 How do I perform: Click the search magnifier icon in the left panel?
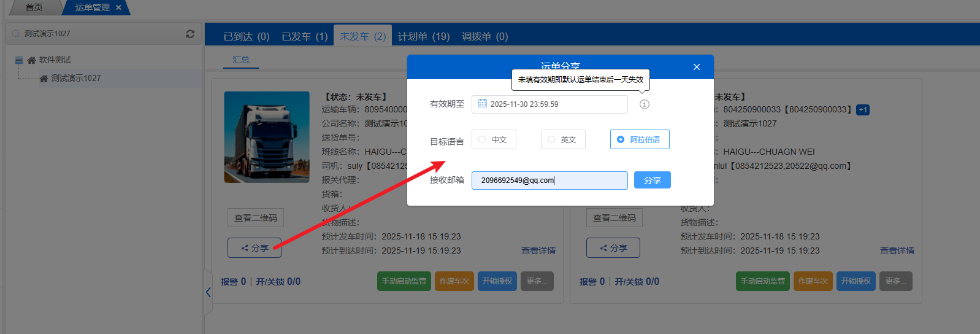[16, 34]
